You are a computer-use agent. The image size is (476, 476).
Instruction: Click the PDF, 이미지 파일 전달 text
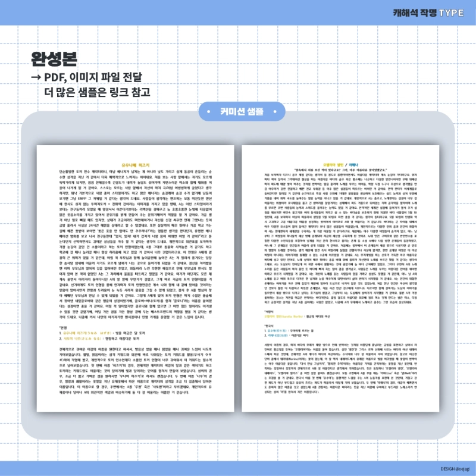click(x=99, y=78)
